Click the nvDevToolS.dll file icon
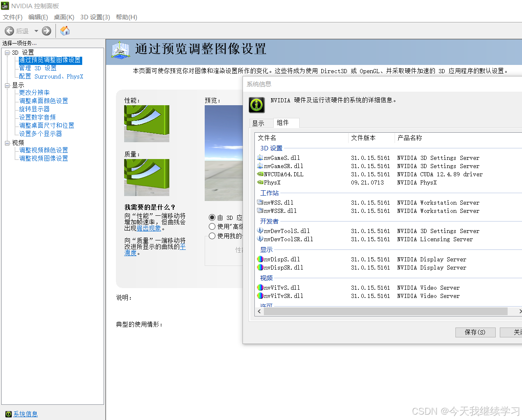 (260, 231)
